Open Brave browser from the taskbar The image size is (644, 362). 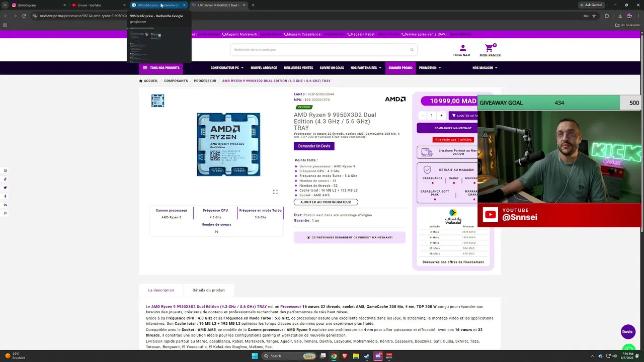(345, 356)
